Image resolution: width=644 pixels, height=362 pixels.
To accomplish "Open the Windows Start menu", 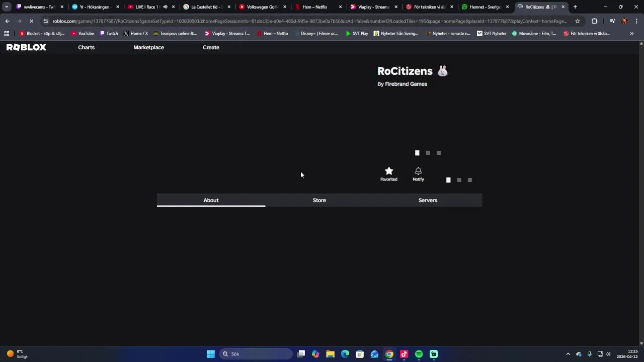I will tap(211, 354).
